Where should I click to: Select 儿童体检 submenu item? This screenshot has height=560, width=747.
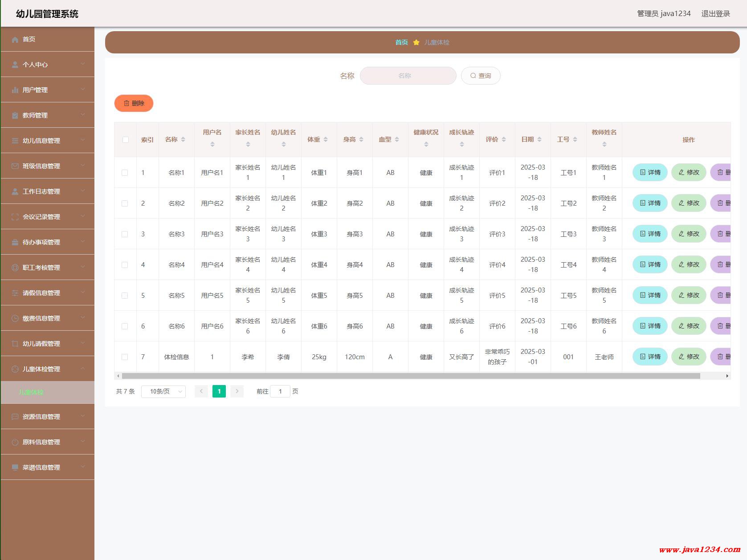pos(48,392)
